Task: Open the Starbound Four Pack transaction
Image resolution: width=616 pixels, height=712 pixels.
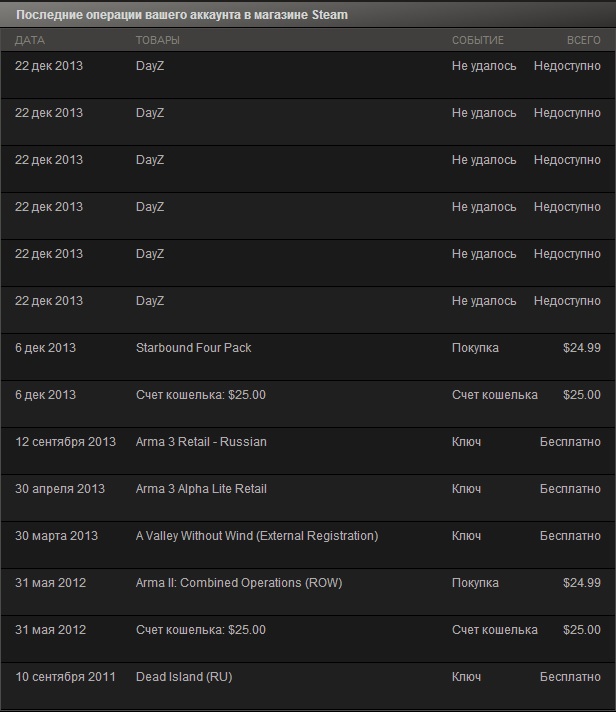Action: (308, 357)
